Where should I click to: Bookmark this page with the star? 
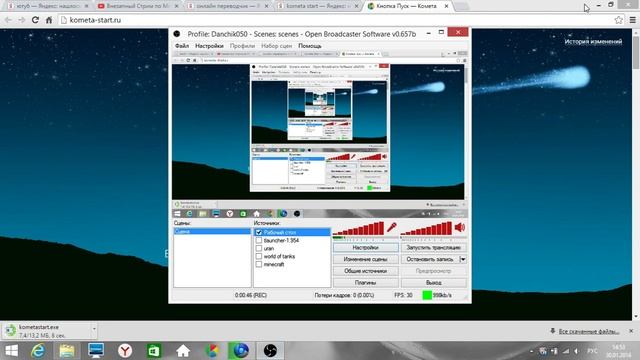point(619,20)
